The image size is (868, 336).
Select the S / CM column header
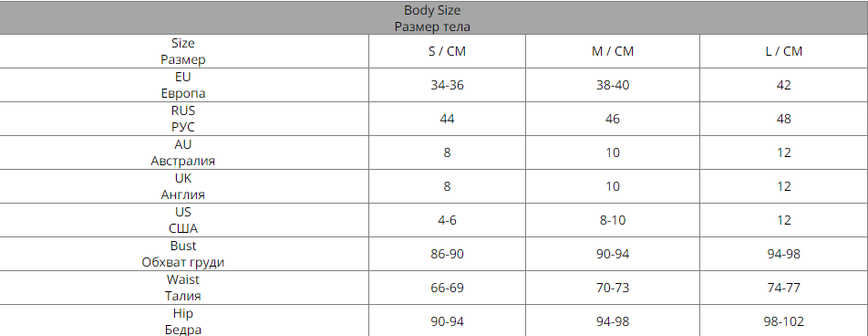(x=447, y=51)
